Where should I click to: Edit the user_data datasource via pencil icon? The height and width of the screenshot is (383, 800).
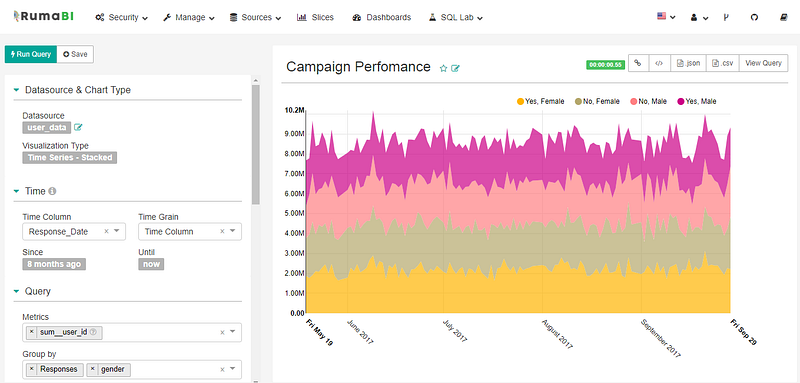[x=78, y=127]
